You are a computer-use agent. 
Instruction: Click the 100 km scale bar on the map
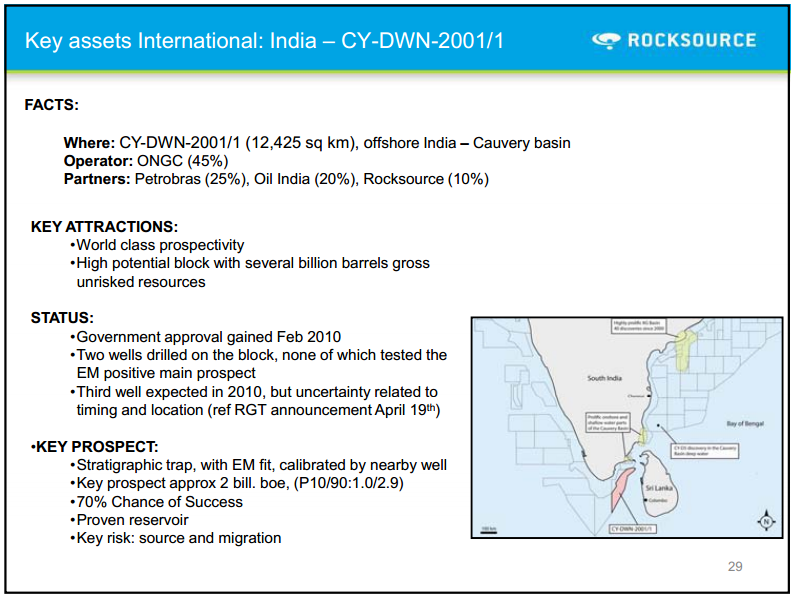click(x=488, y=531)
